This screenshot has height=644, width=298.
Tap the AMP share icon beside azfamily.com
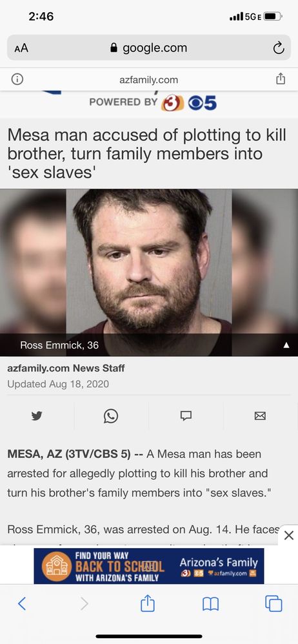(281, 79)
